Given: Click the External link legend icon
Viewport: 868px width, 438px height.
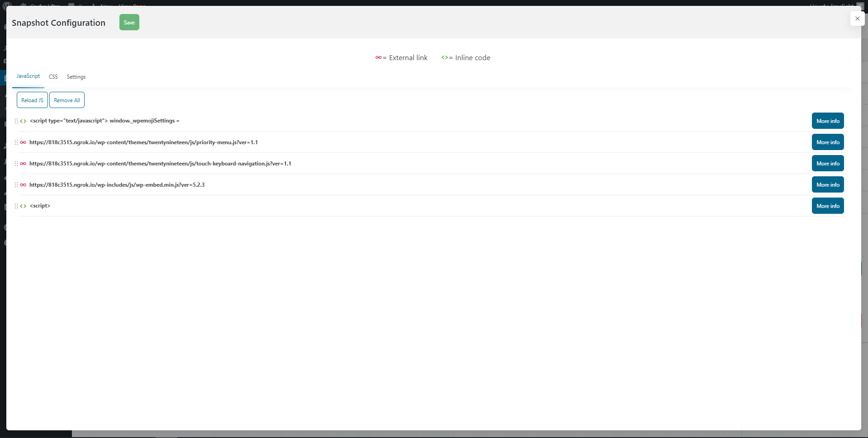Looking at the screenshot, I should 378,57.
